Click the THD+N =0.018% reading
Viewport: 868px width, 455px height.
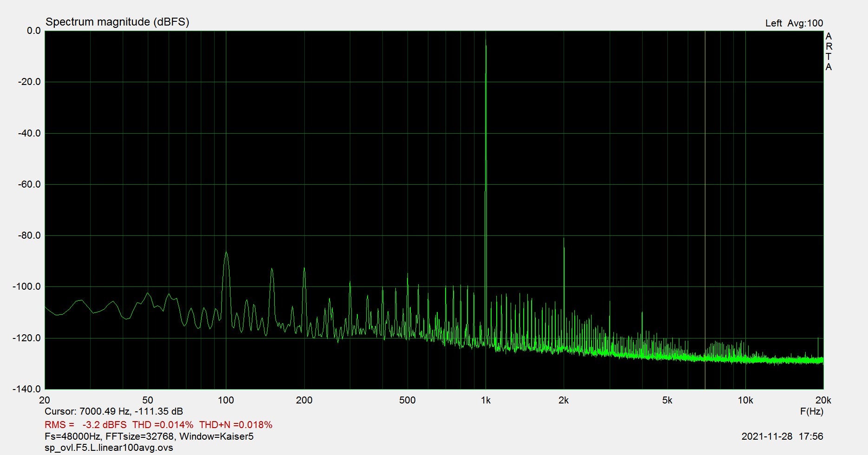click(x=236, y=425)
